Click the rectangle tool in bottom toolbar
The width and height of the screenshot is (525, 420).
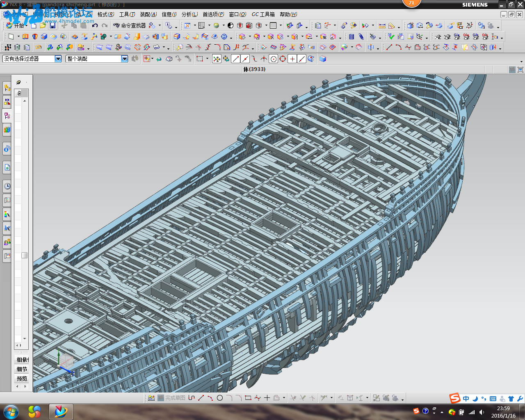point(248,398)
